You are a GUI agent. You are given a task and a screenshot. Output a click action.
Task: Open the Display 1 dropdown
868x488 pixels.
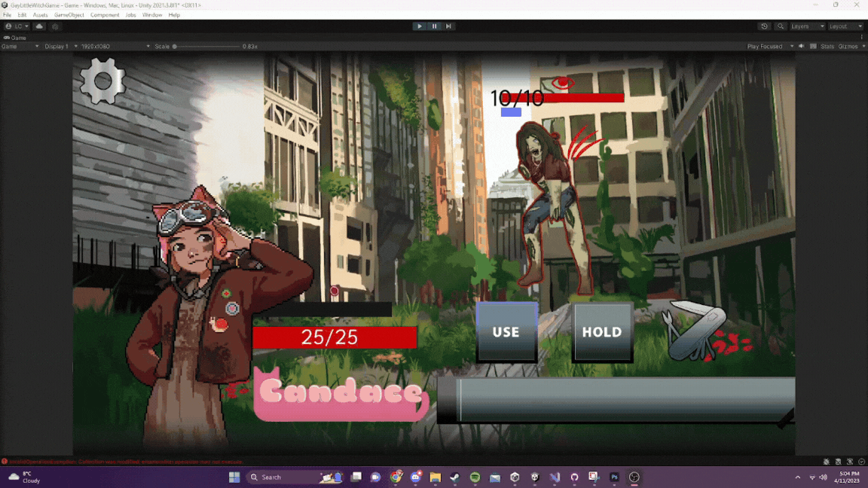click(x=60, y=47)
